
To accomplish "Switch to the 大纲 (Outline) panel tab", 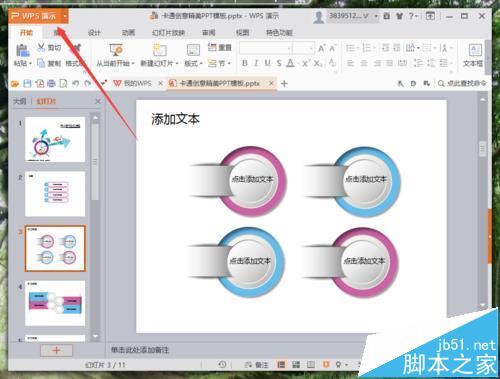I will pos(19,101).
